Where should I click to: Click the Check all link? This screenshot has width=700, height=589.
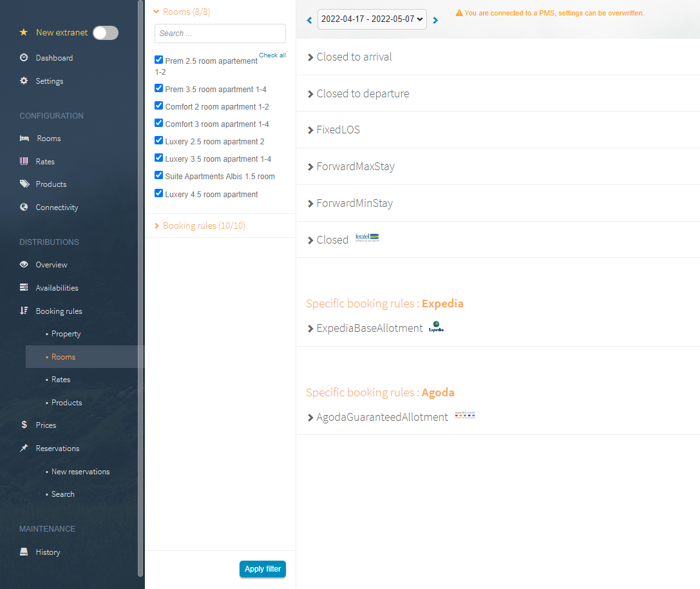coord(272,55)
